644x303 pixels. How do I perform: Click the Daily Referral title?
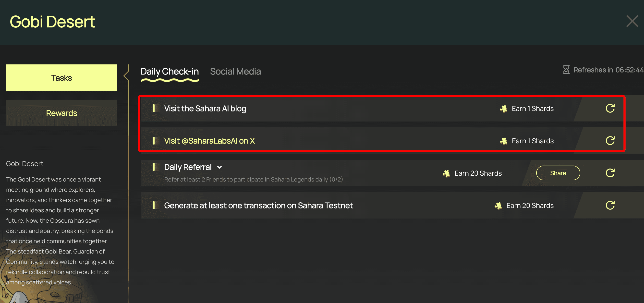188,167
